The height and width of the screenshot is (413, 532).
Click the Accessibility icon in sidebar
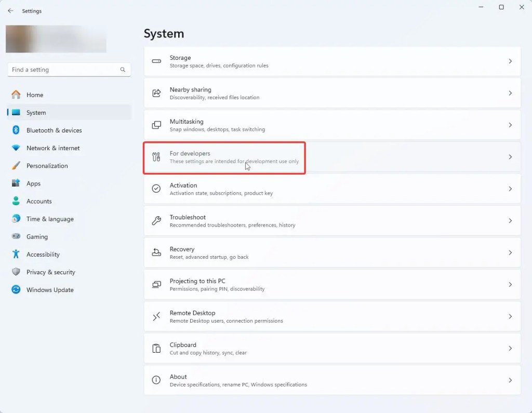(16, 254)
